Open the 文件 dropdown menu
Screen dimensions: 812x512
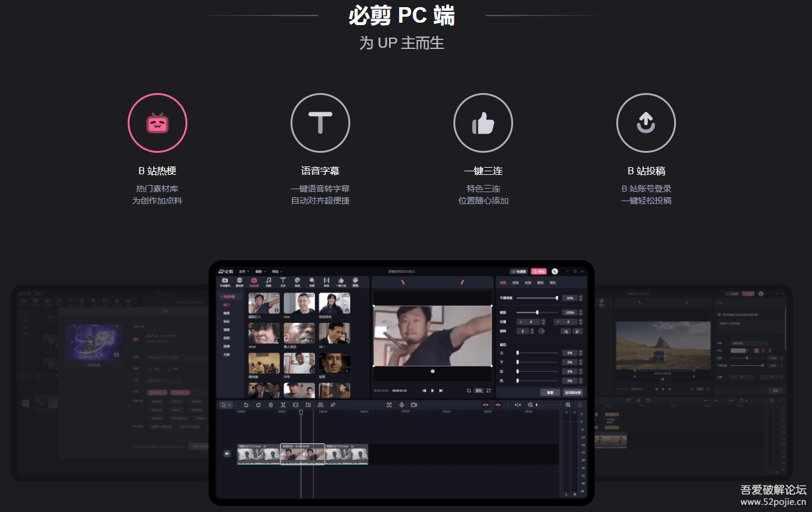click(243, 272)
